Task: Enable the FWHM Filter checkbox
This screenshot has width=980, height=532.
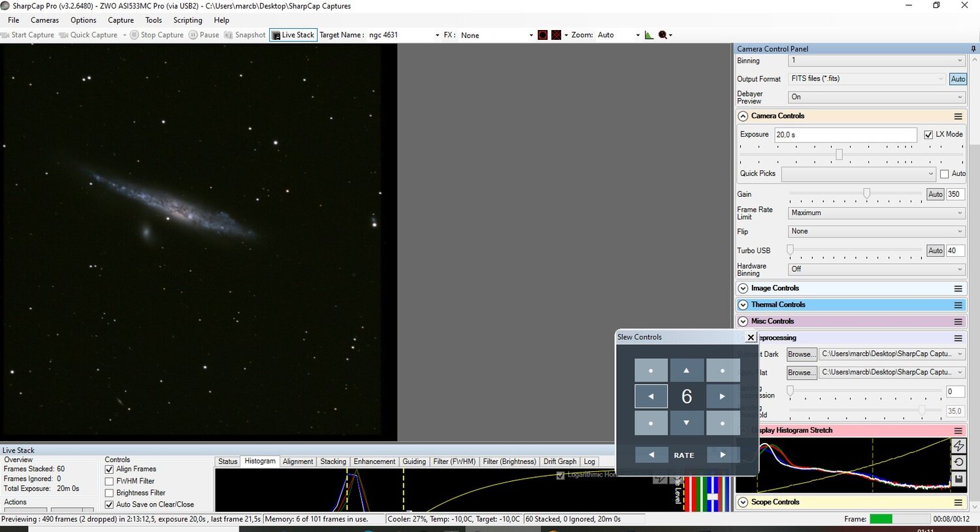Action: 109,481
